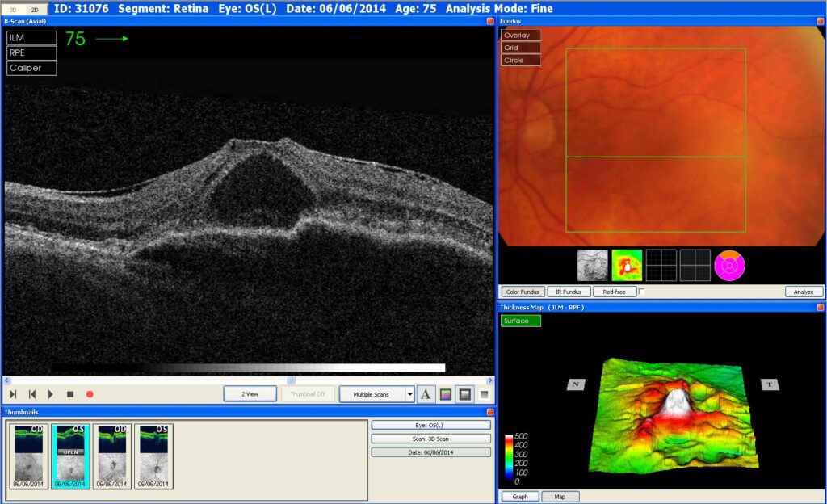827x504 pixels.
Task: Click the left arrow of B-scan scrollbar
Action: click(x=6, y=380)
